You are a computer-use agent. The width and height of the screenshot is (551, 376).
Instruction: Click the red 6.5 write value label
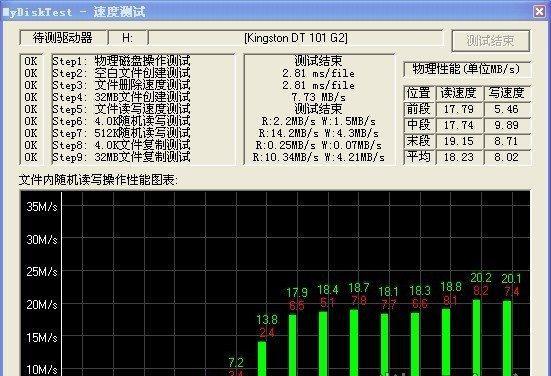tap(297, 305)
